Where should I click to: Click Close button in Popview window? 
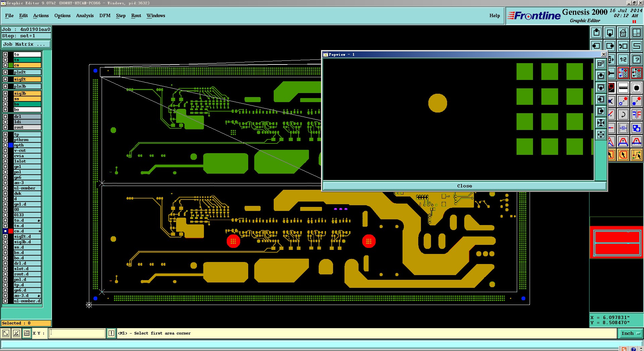click(465, 186)
